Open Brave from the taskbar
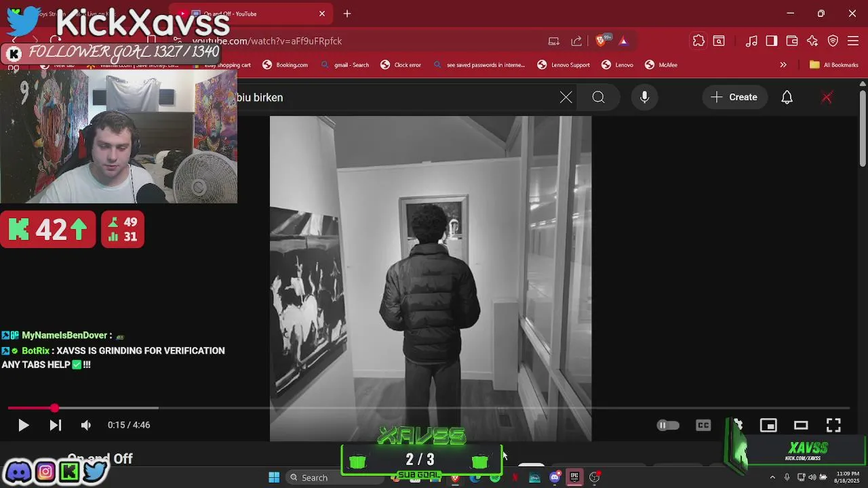The height and width of the screenshot is (488, 868). [x=455, y=478]
